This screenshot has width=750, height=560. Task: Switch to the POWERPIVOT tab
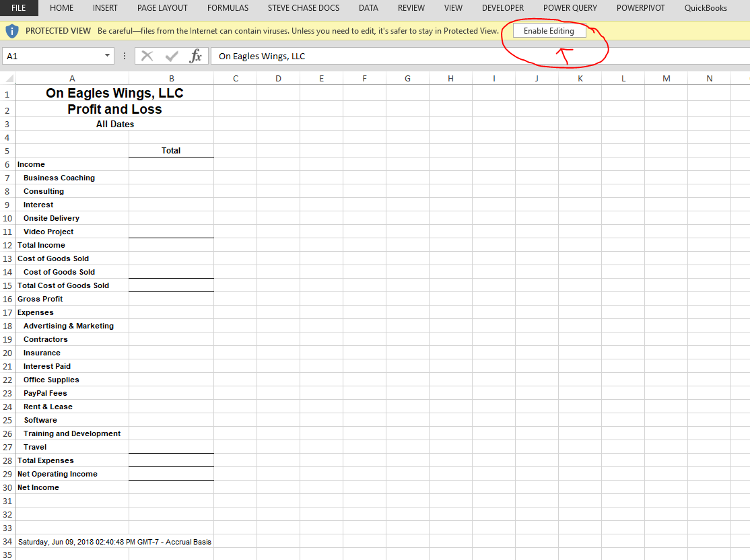(641, 8)
